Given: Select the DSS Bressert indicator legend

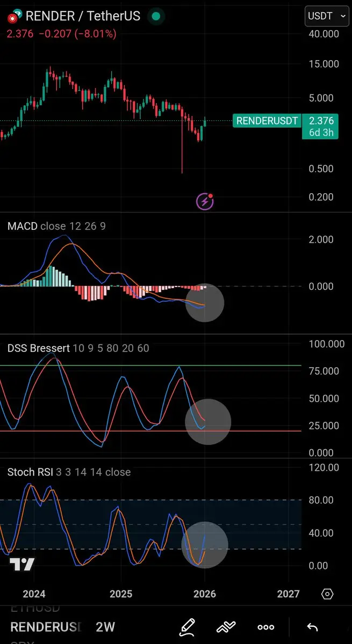Looking at the screenshot, I should coord(78,348).
